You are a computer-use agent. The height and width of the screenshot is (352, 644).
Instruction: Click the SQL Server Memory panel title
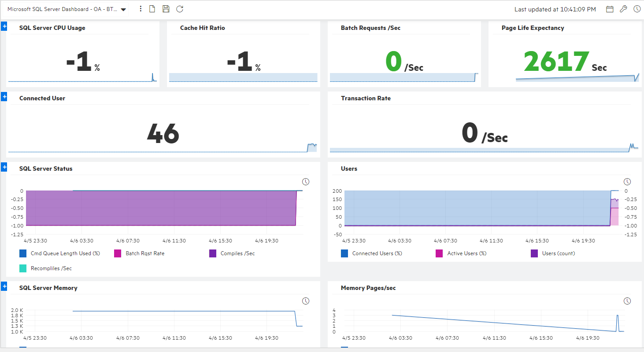tap(48, 288)
